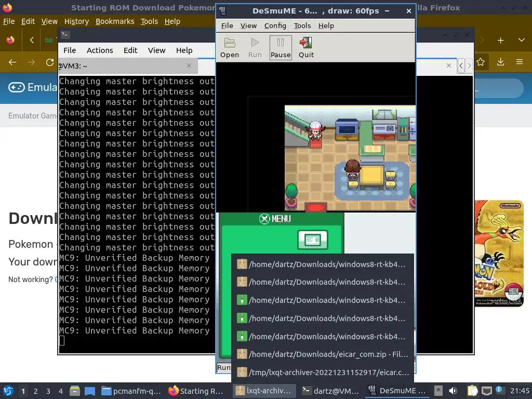Click the Trainer Card icon in the game menu

312,240
